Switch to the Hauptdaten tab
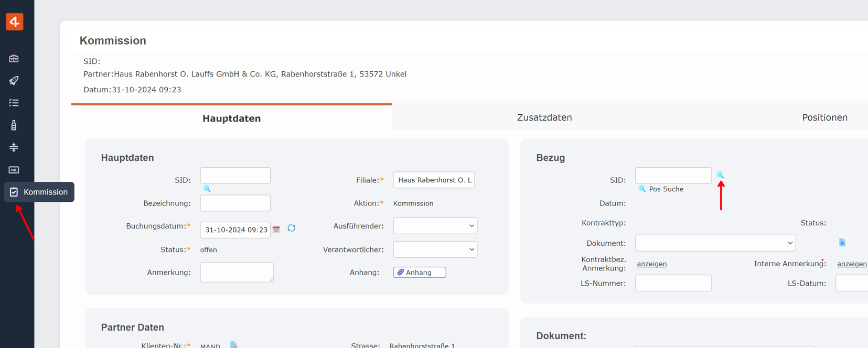Image resolution: width=868 pixels, height=348 pixels. click(232, 118)
